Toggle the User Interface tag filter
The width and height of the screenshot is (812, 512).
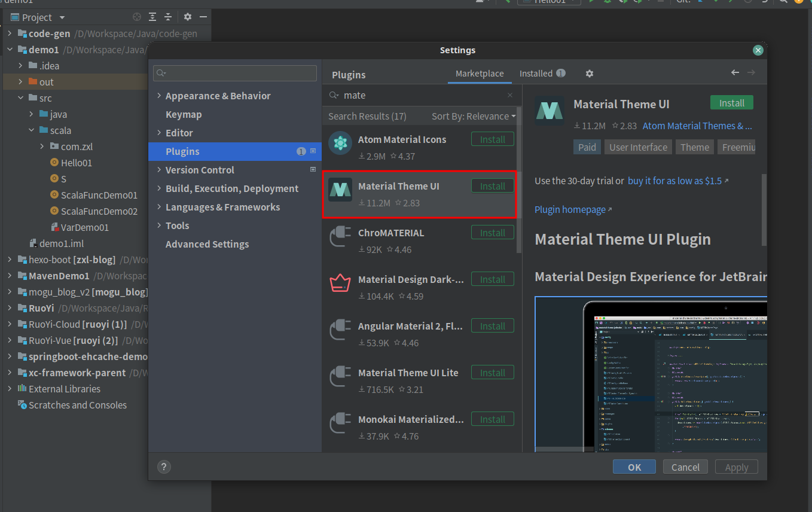coord(638,147)
